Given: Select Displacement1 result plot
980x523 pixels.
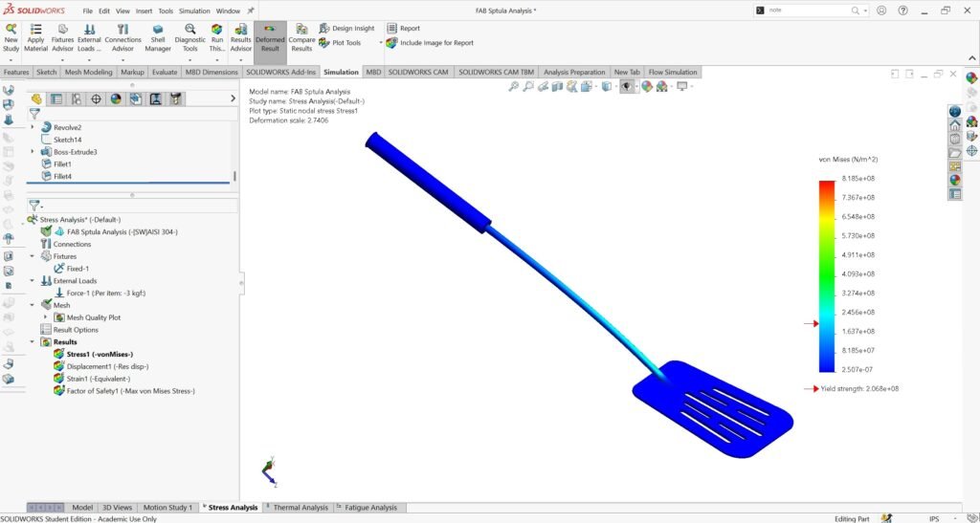Looking at the screenshot, I should point(106,366).
